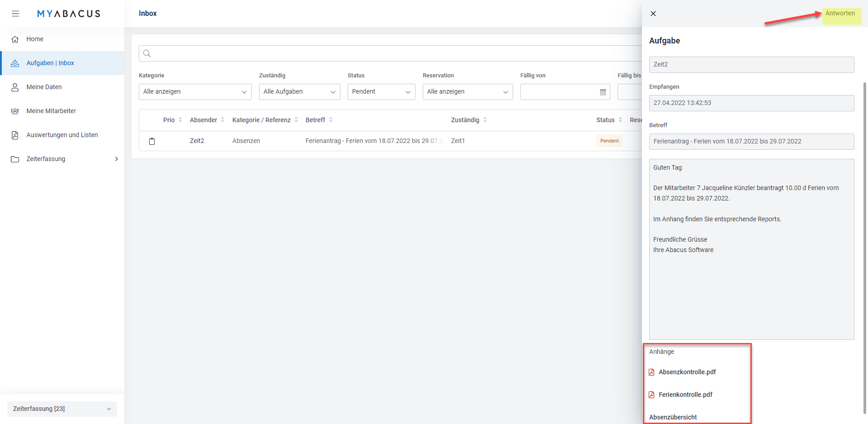This screenshot has height=424, width=868.
Task: Click the Pendent status badge
Action: pyautogui.click(x=609, y=141)
